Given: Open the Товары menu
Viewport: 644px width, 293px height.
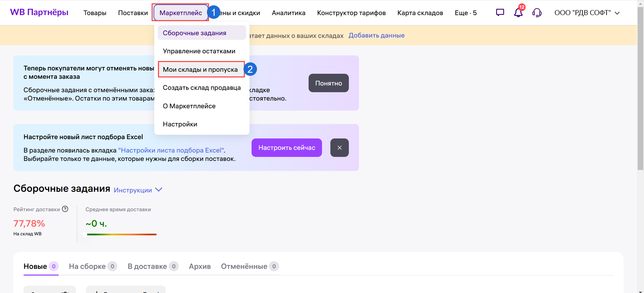Looking at the screenshot, I should [x=95, y=13].
